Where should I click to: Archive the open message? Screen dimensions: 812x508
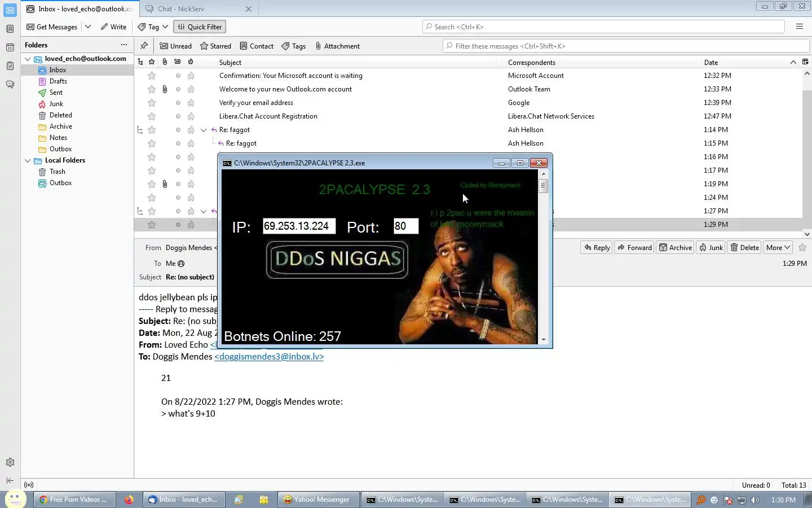tap(676, 247)
